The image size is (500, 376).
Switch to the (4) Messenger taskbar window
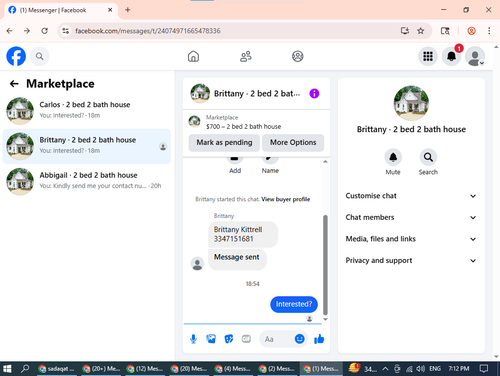(233, 369)
